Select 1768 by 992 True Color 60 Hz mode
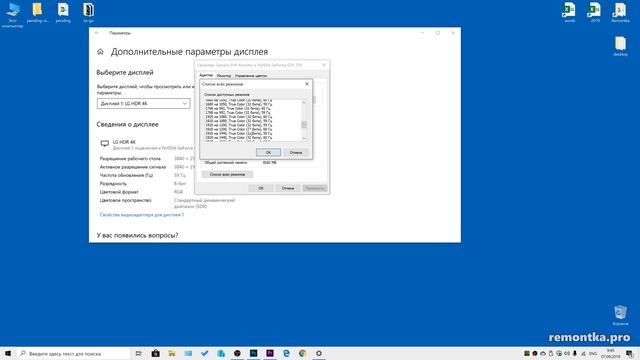The height and width of the screenshot is (360, 640). coord(238,109)
